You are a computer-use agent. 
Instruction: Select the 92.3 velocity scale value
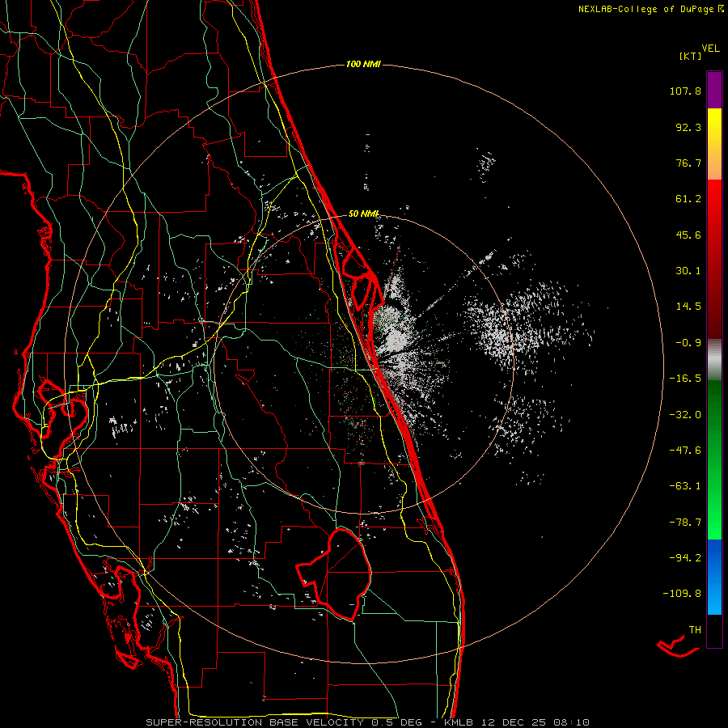coord(688,127)
